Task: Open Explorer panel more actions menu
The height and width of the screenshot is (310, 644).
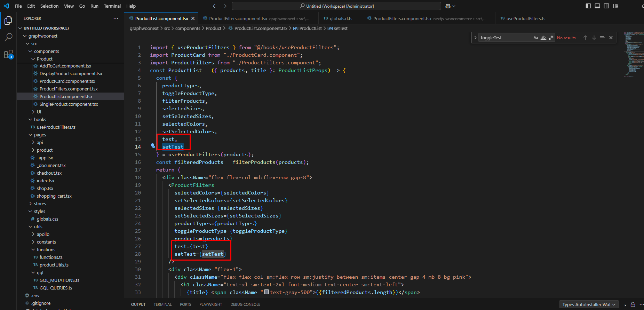Action: coord(116,18)
